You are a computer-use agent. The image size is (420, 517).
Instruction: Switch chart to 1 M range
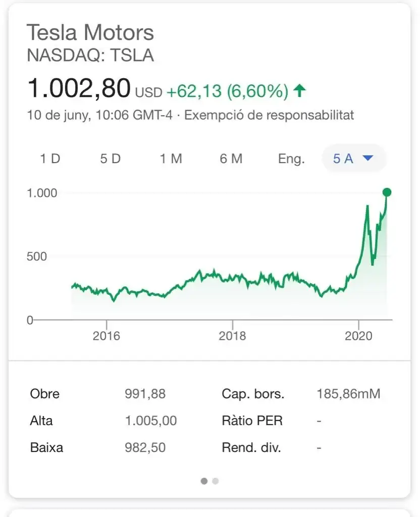tap(171, 159)
